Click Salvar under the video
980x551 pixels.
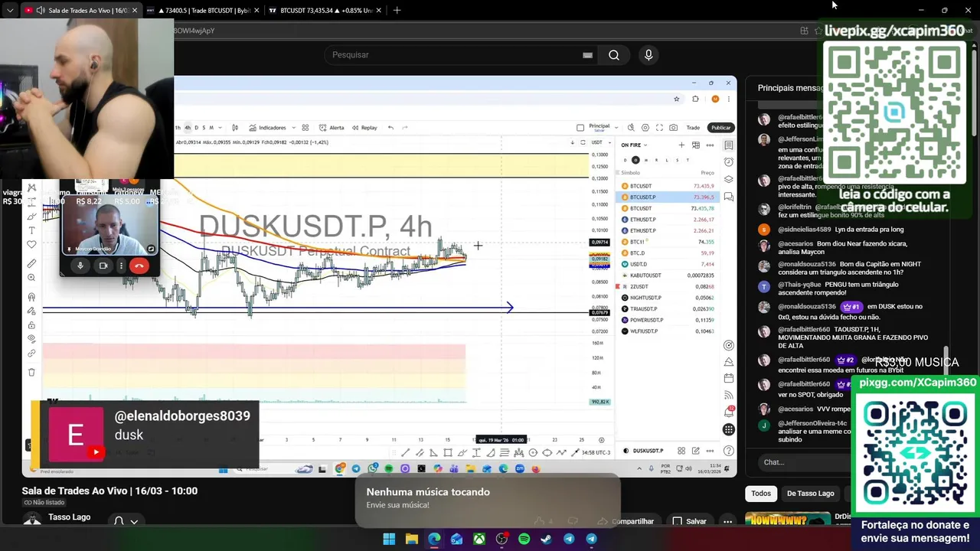[x=690, y=521]
